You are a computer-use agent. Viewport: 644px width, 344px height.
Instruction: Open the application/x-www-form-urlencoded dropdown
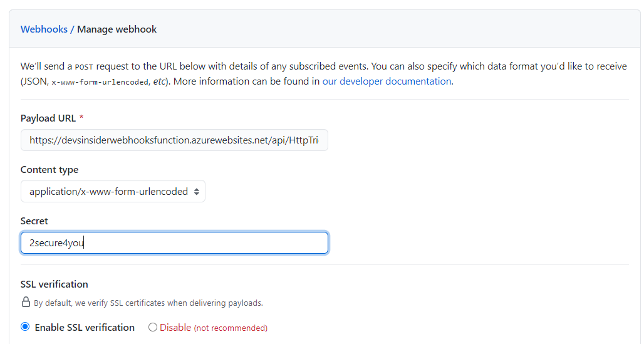(x=113, y=192)
